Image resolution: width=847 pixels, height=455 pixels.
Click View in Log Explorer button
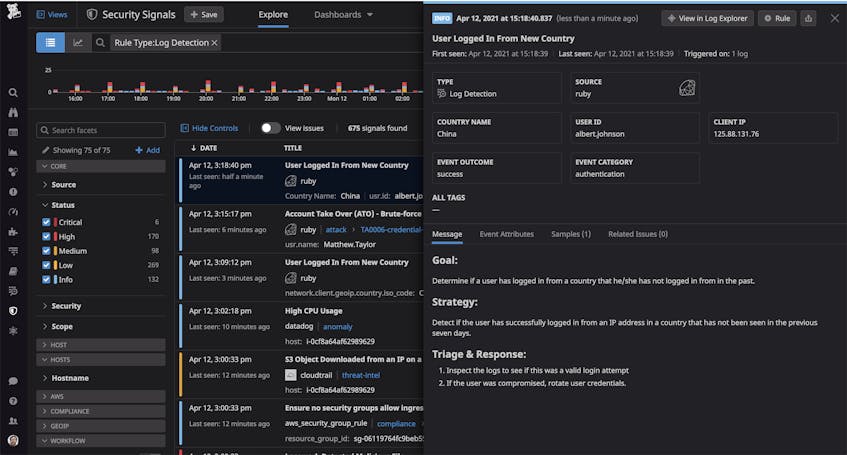[x=707, y=18]
